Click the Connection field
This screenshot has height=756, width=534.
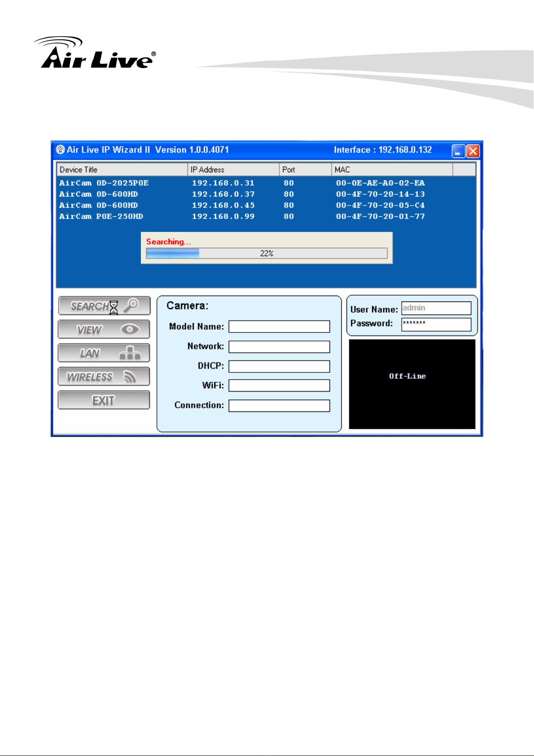tap(279, 406)
